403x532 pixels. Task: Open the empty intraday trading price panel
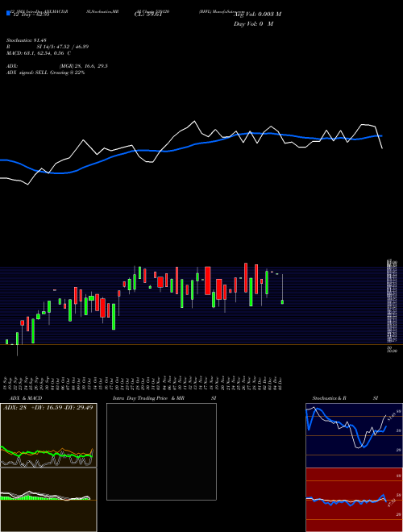click(x=161, y=451)
